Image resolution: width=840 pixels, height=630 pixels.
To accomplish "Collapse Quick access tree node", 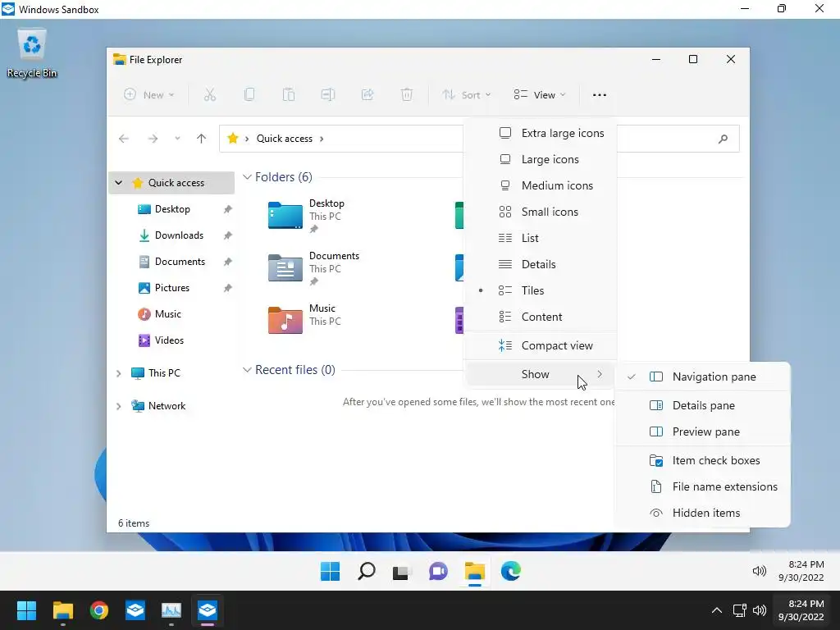I will [118, 183].
